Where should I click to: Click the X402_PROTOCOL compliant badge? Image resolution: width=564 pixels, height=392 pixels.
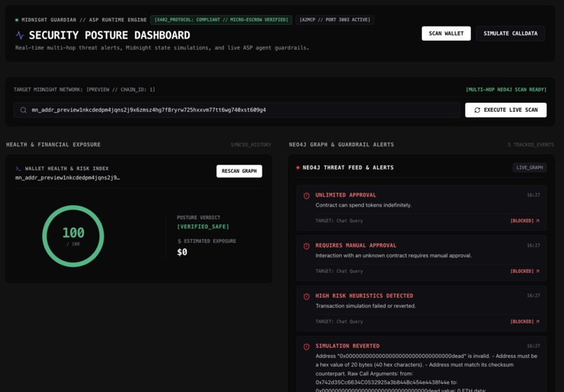[x=221, y=20]
